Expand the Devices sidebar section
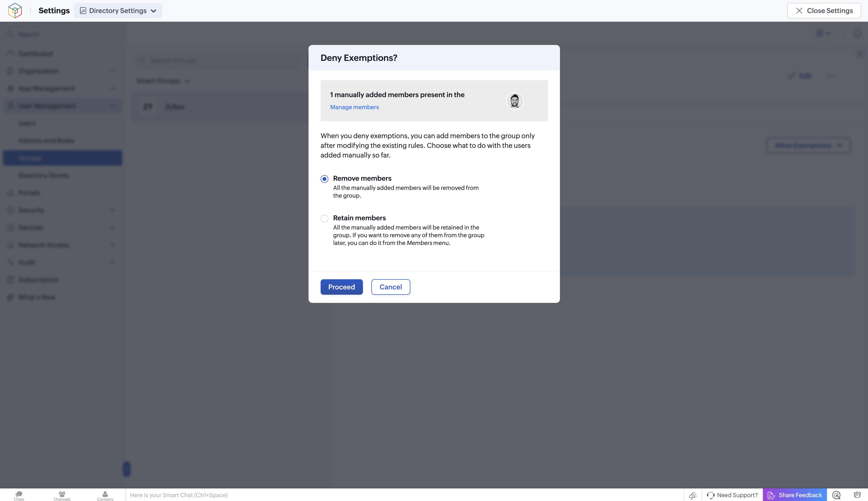The image size is (868, 501). pos(63,228)
